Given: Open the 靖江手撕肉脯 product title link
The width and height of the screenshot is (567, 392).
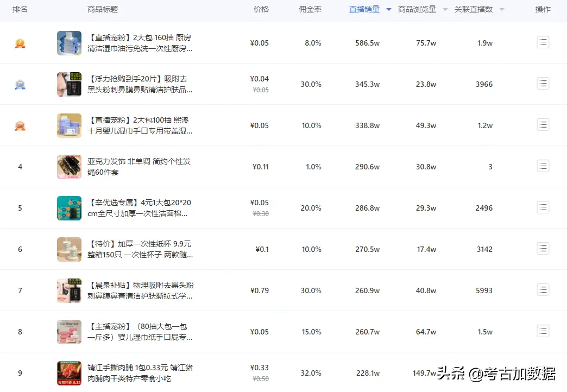Looking at the screenshot, I should tap(140, 373).
